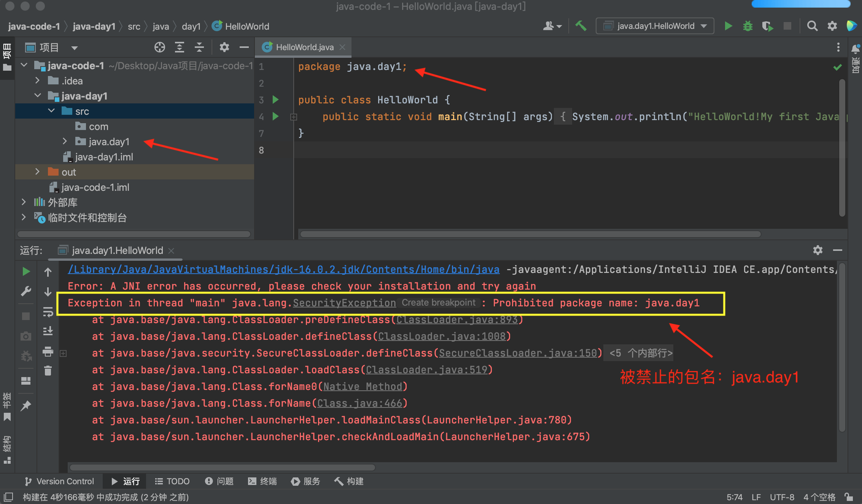
Task: Open run panel gear options
Action: [x=818, y=250]
